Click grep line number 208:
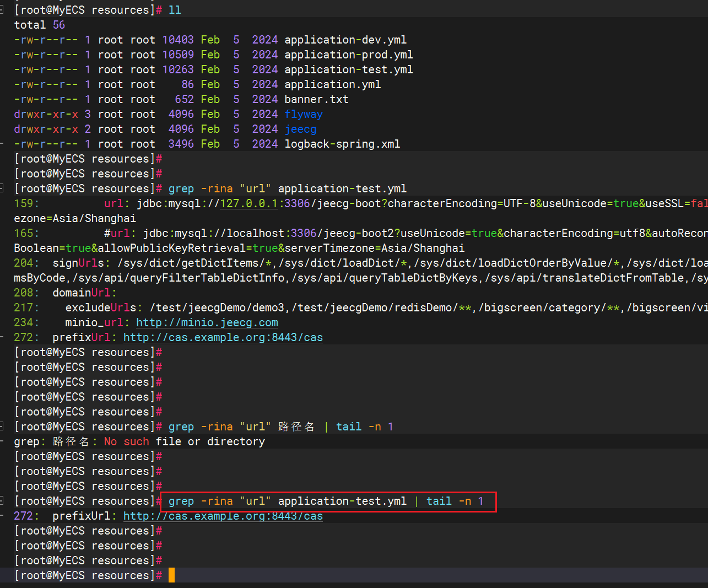The image size is (708, 588). click(x=26, y=293)
